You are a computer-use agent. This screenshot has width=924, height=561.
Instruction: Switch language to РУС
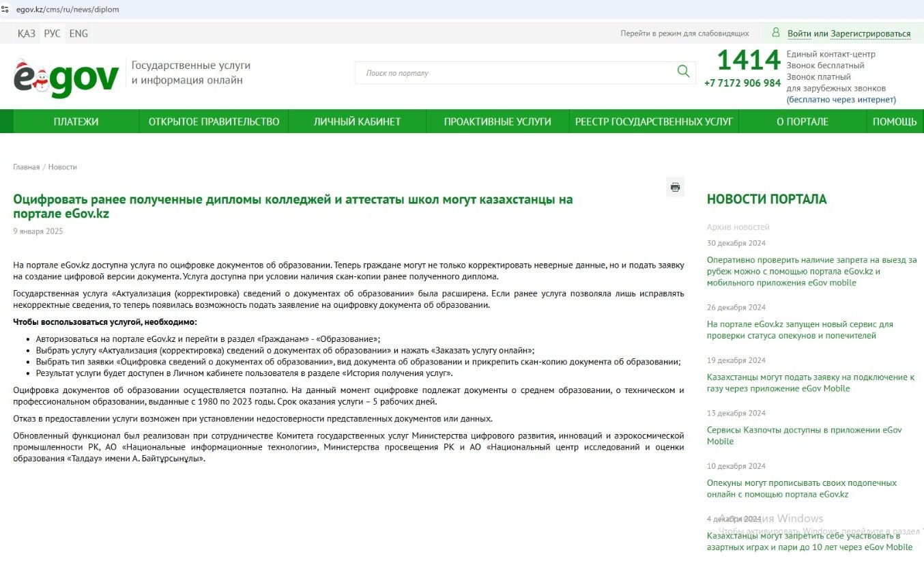pos(52,33)
